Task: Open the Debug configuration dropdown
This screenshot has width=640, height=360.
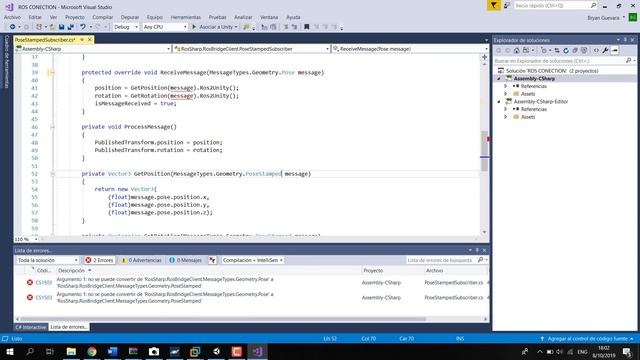Action: (126, 27)
